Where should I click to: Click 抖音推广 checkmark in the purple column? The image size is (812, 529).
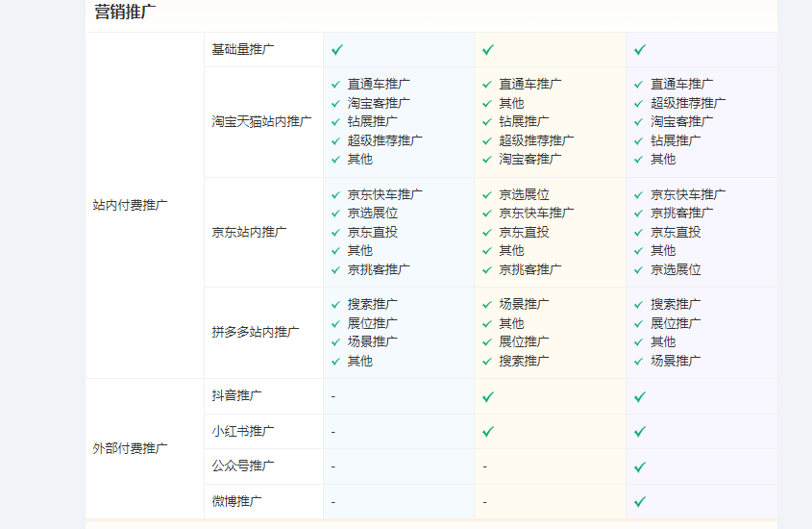pyautogui.click(x=640, y=397)
